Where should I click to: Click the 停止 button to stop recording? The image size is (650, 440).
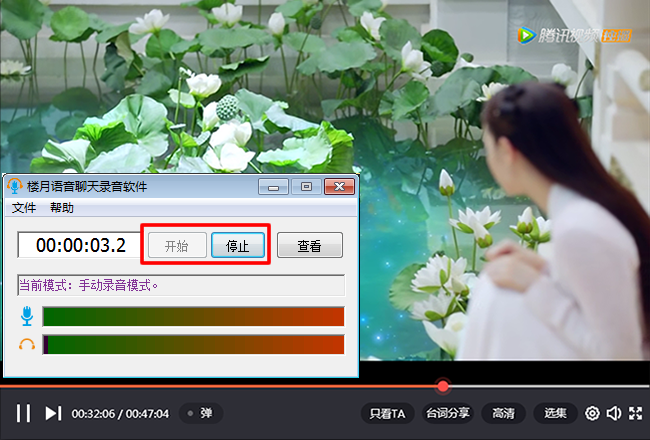(x=238, y=245)
